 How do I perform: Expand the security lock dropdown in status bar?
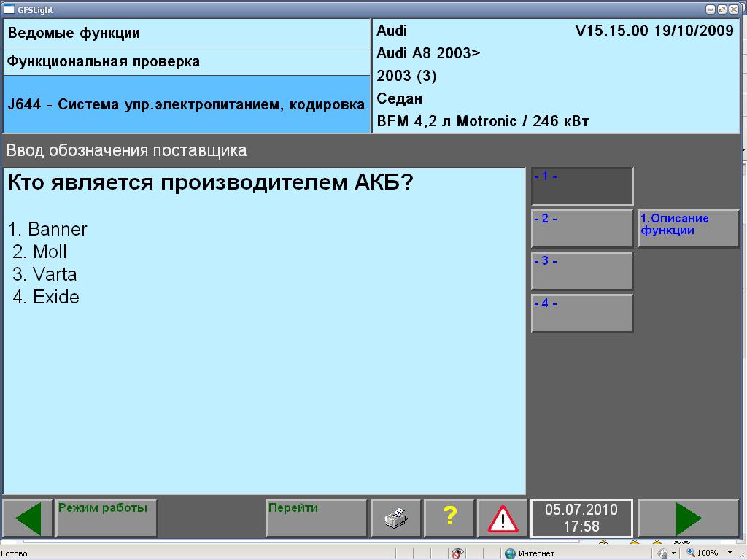(x=672, y=553)
